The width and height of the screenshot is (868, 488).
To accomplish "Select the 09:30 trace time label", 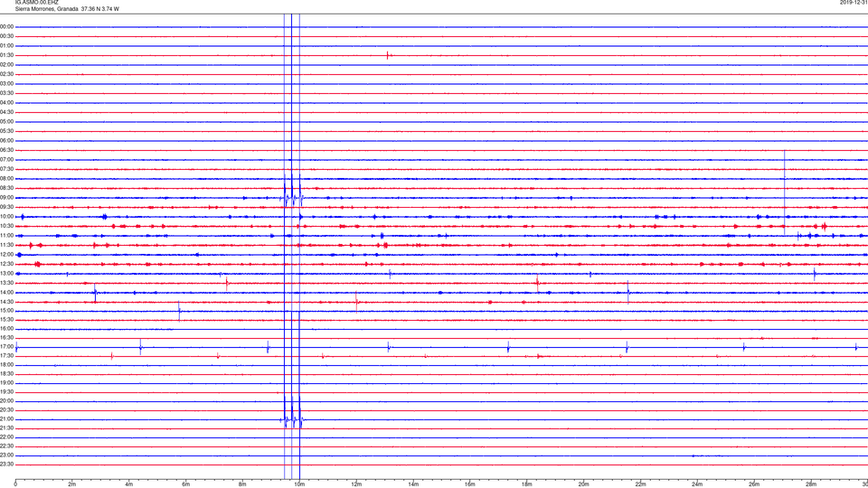I will [6, 207].
